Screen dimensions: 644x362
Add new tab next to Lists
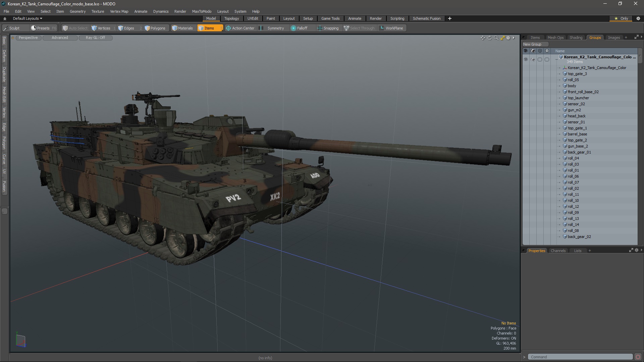point(590,251)
